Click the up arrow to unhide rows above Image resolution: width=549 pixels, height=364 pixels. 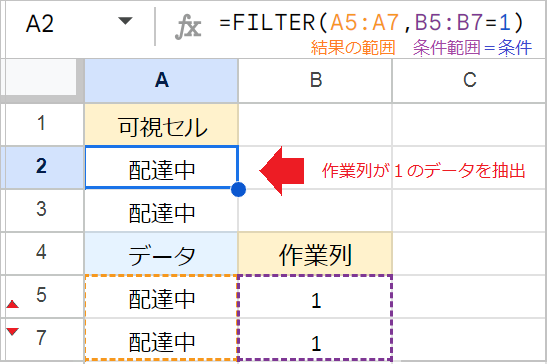(x=12, y=304)
